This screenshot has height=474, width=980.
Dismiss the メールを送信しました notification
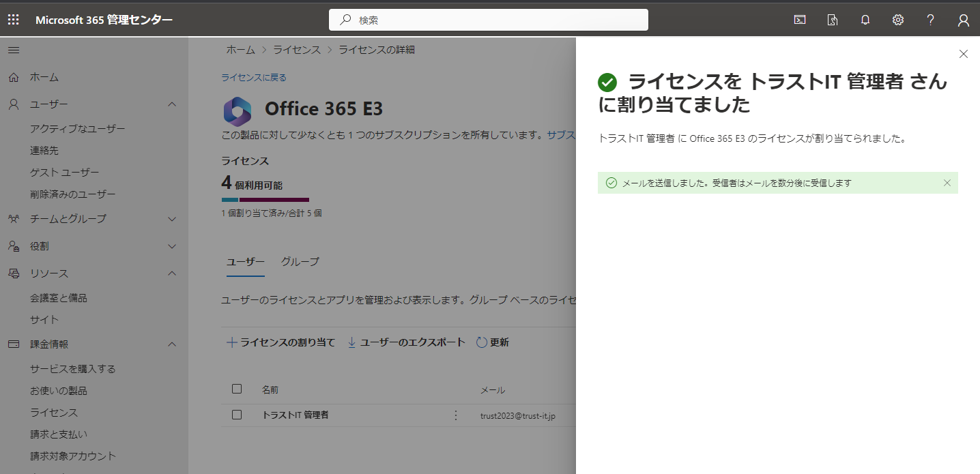click(x=947, y=183)
